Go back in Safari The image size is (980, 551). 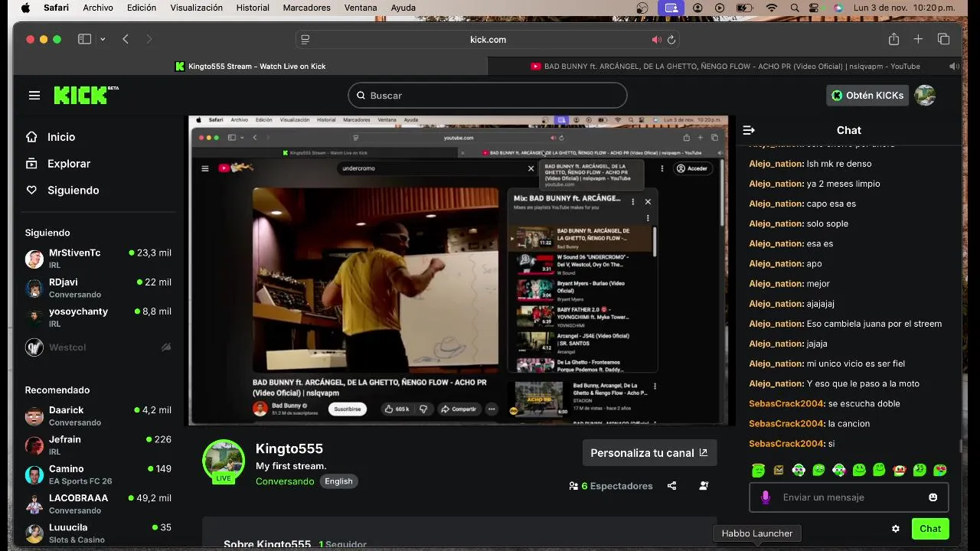tap(126, 40)
